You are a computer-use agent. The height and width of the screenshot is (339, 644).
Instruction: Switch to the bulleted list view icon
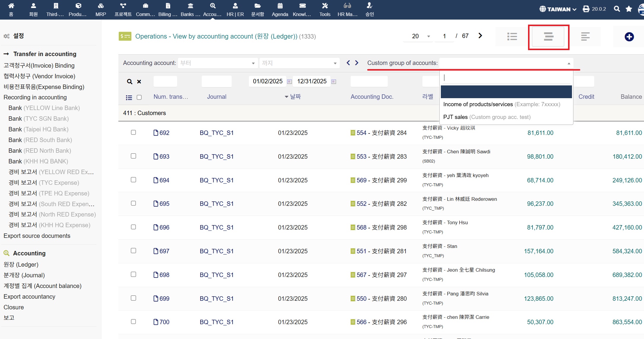click(512, 36)
